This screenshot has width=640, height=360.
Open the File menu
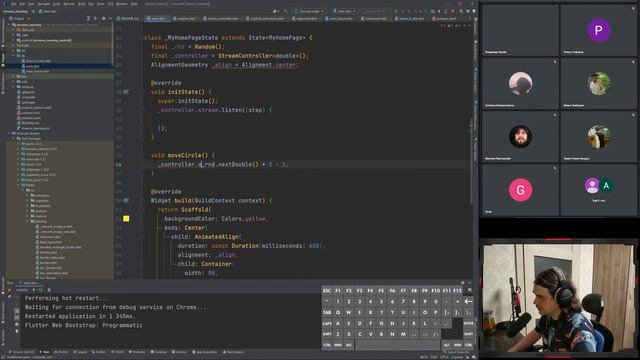click(x=14, y=4)
